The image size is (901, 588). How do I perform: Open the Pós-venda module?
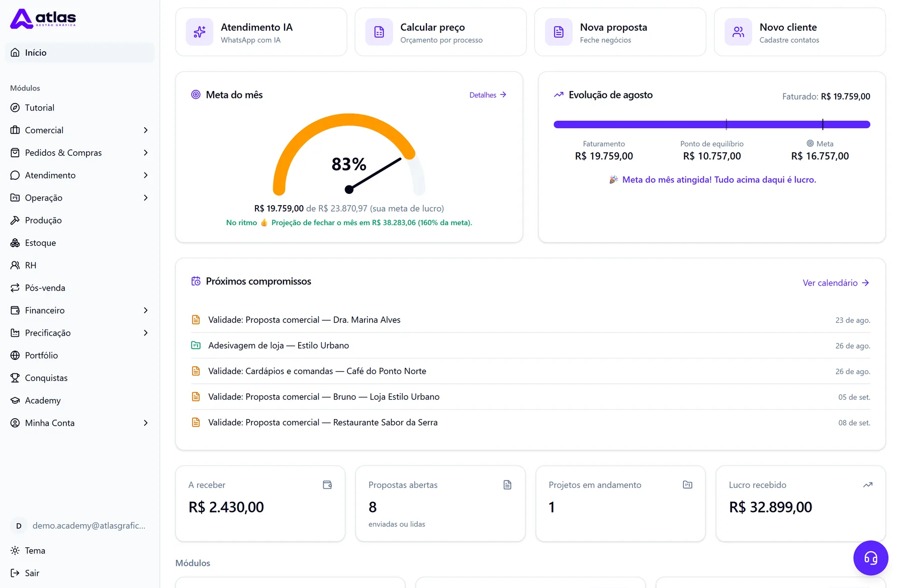(80, 288)
